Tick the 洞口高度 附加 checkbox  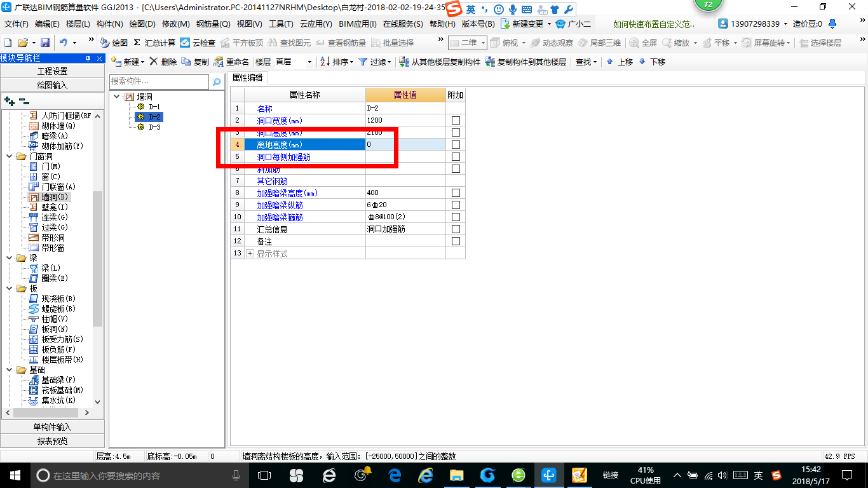coord(456,133)
